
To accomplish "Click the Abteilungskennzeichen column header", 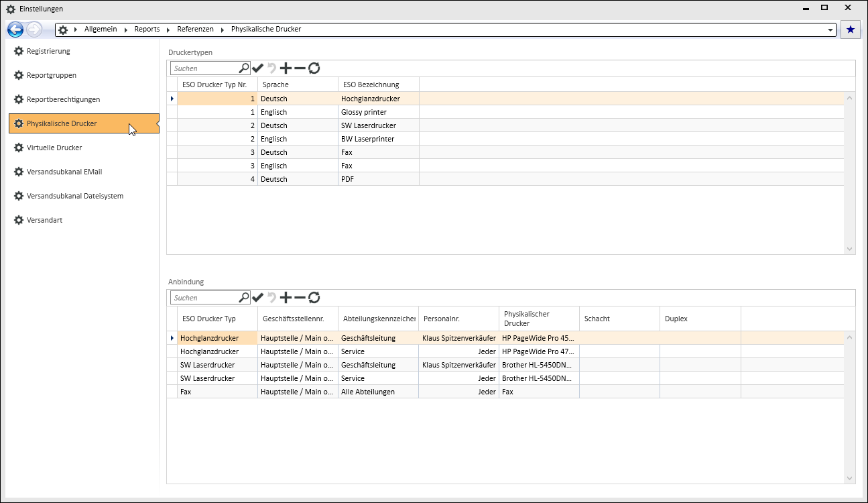I will [379, 319].
